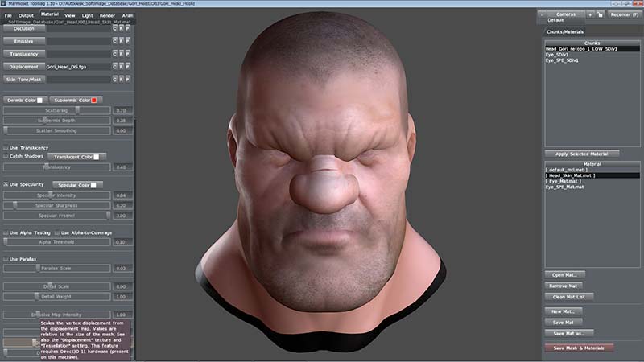The image size is (644, 362).
Task: Open the Light tab
Action: pyautogui.click(x=88, y=15)
